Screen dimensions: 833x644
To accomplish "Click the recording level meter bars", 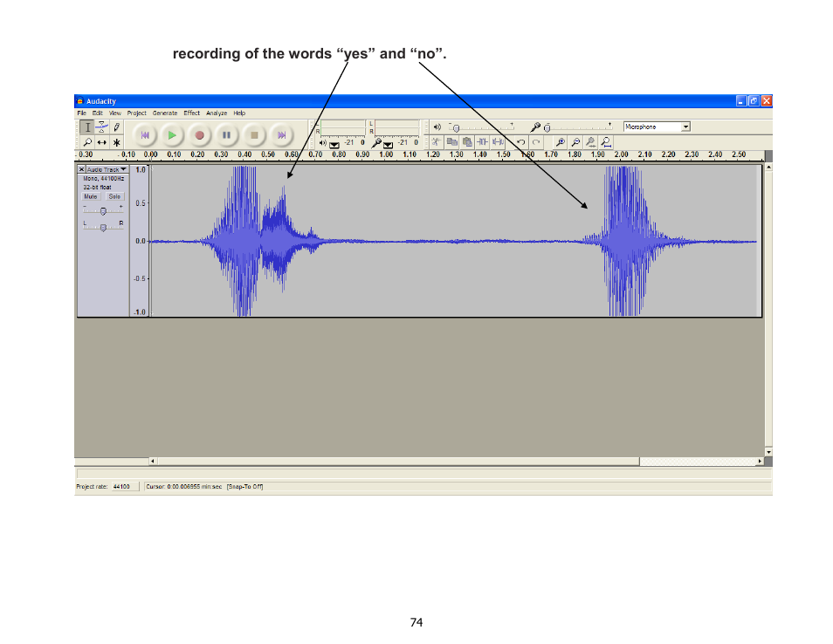I will [396, 127].
